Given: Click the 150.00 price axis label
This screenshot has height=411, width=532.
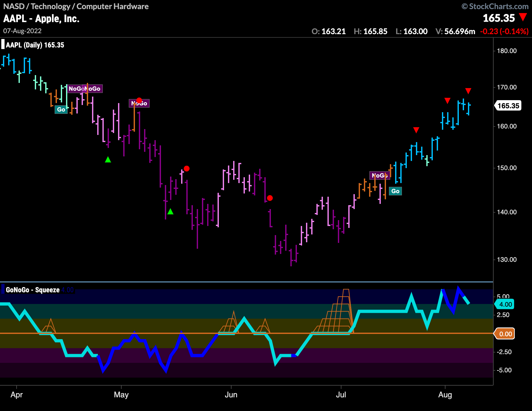Looking at the screenshot, I should click(507, 168).
